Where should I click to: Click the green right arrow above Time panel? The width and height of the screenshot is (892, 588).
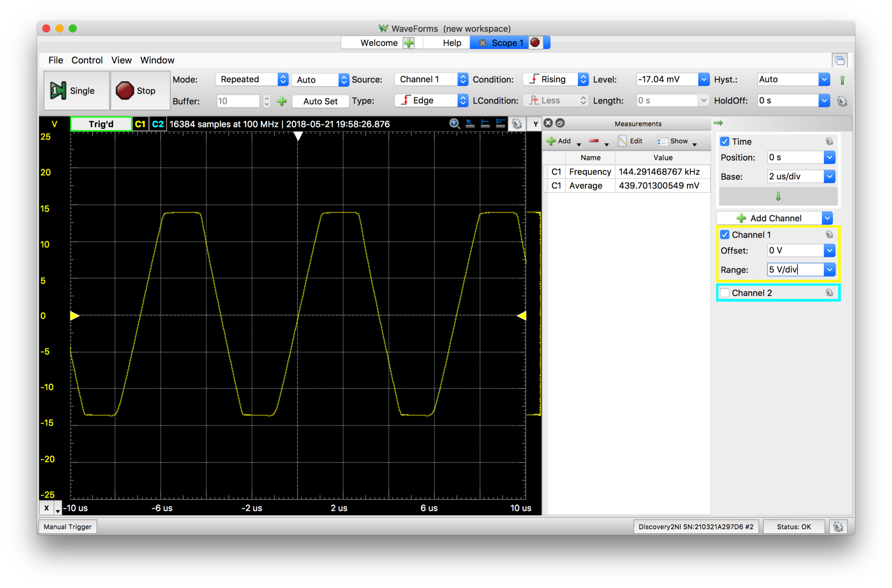coord(718,123)
